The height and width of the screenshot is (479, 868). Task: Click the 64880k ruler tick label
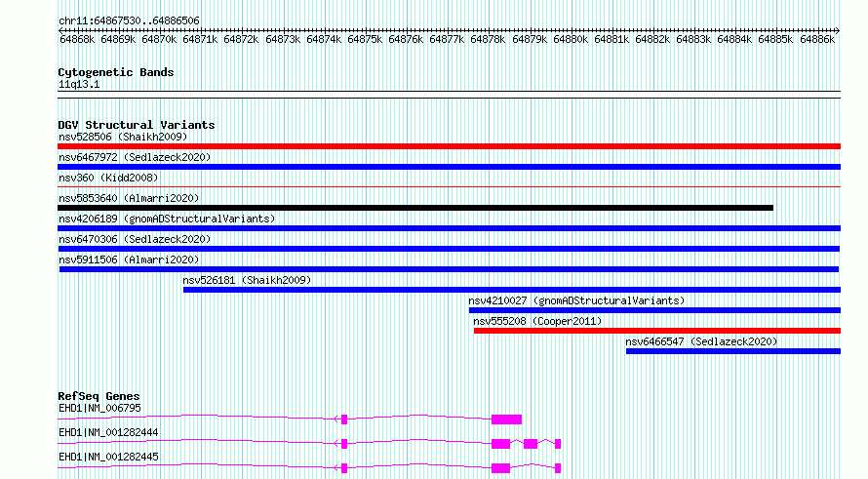571,39
